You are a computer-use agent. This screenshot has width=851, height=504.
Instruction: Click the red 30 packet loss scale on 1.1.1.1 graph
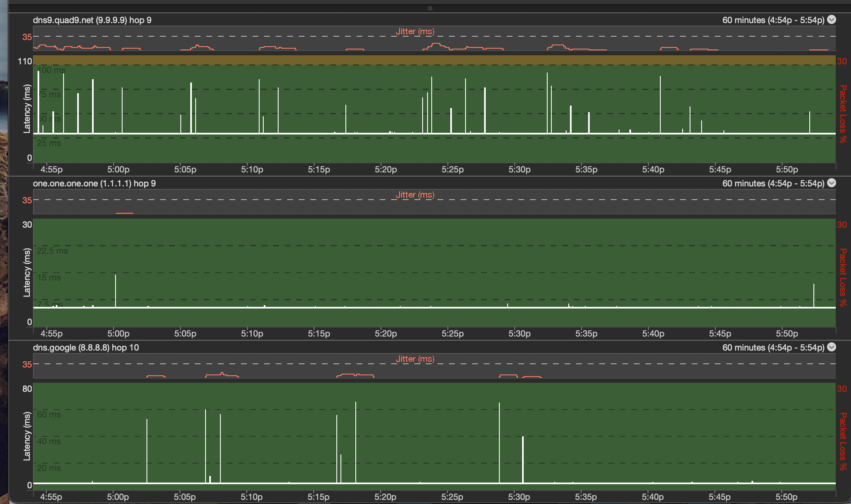(x=842, y=225)
